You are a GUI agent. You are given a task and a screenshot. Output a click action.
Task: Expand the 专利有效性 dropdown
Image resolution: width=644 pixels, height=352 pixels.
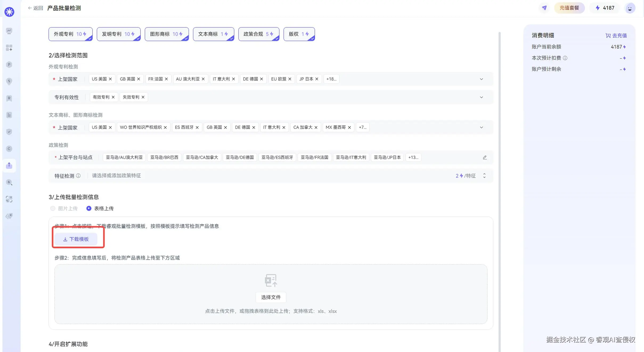click(x=481, y=97)
